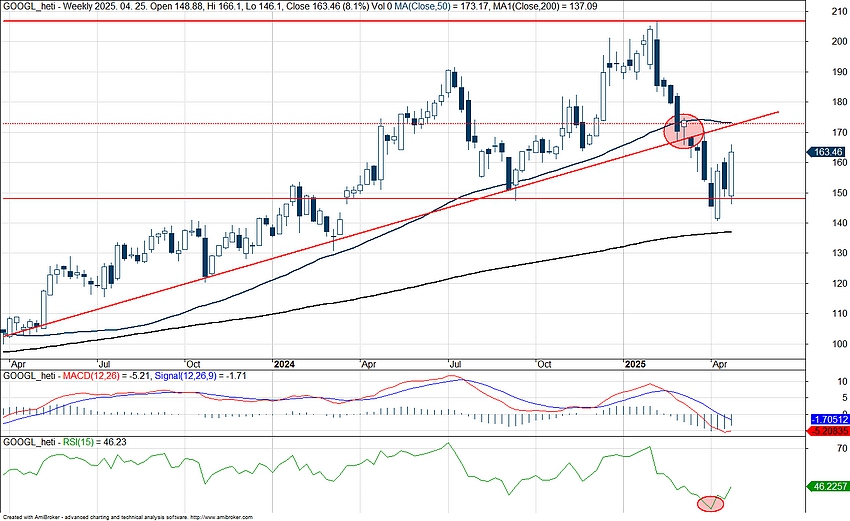Screen dimensions: 850x521
Task: Click the 140 price axis label
Action: pyautogui.click(x=839, y=223)
